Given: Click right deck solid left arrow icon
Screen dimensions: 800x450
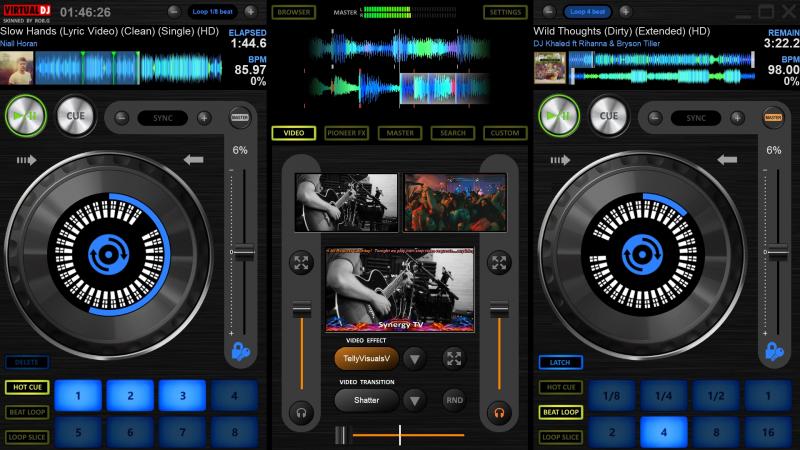Looking at the screenshot, I should [x=727, y=160].
